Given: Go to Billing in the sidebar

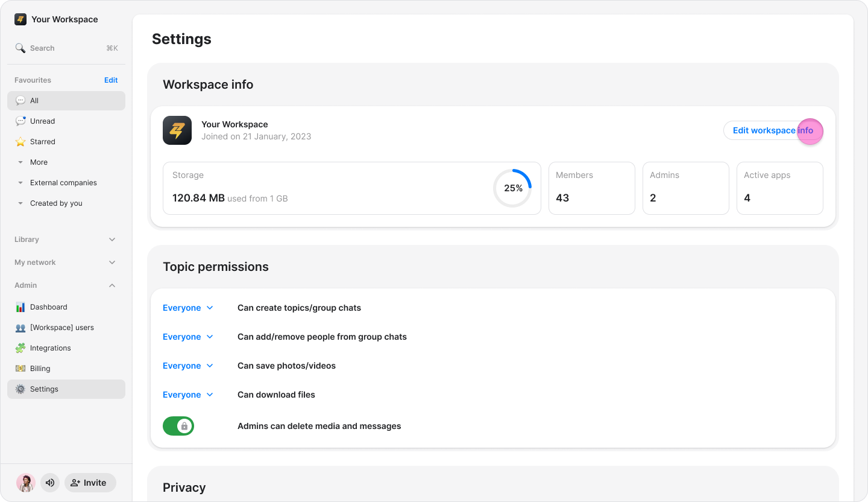Looking at the screenshot, I should tap(40, 369).
